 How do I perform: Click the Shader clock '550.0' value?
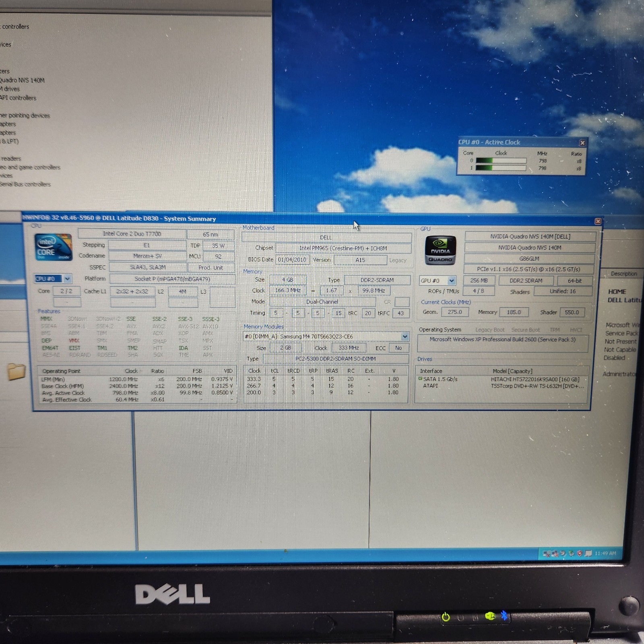click(572, 312)
